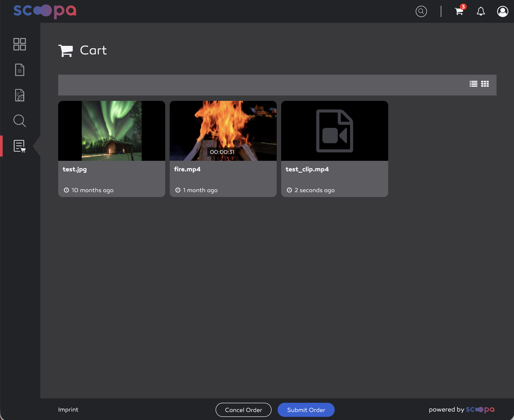Click the fire.mp4 file name
514x420 pixels.
187,169
